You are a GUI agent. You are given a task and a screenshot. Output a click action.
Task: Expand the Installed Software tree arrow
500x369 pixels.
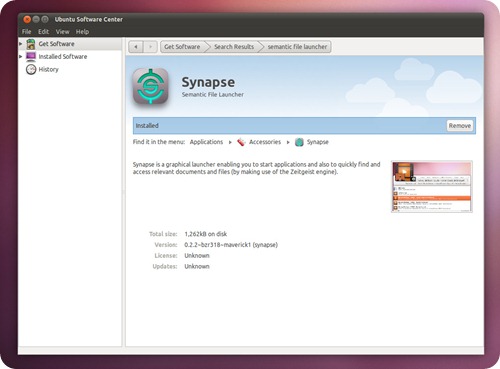(21, 56)
